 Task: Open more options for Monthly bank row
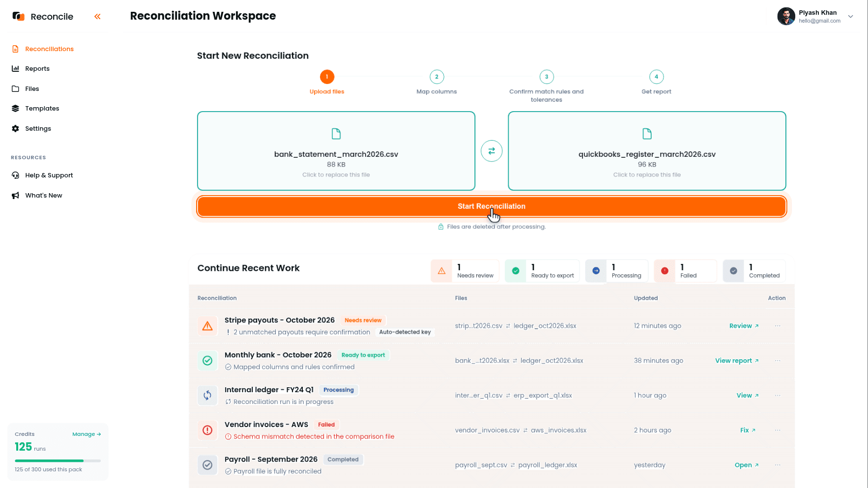778,361
